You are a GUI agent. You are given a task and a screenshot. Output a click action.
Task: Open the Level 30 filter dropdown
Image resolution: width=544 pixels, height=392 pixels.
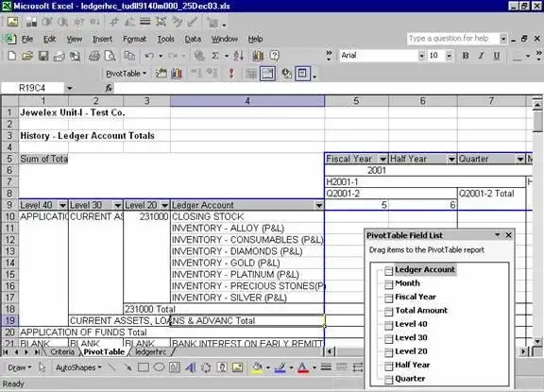pyautogui.click(x=118, y=205)
